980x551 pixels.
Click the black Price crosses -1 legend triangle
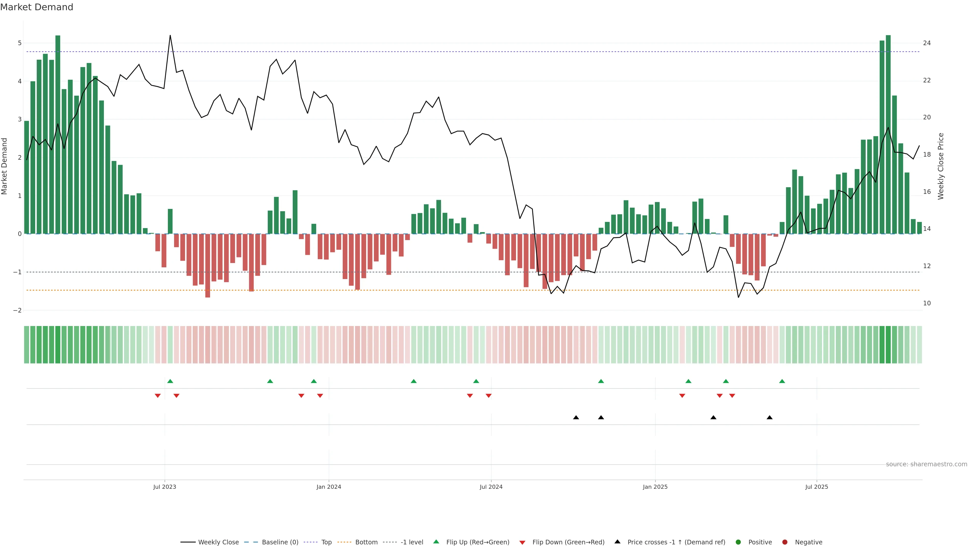617,542
